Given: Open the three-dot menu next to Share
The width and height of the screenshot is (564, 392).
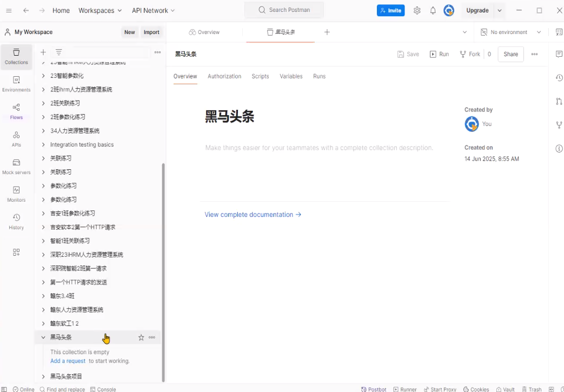Looking at the screenshot, I should tap(534, 54).
